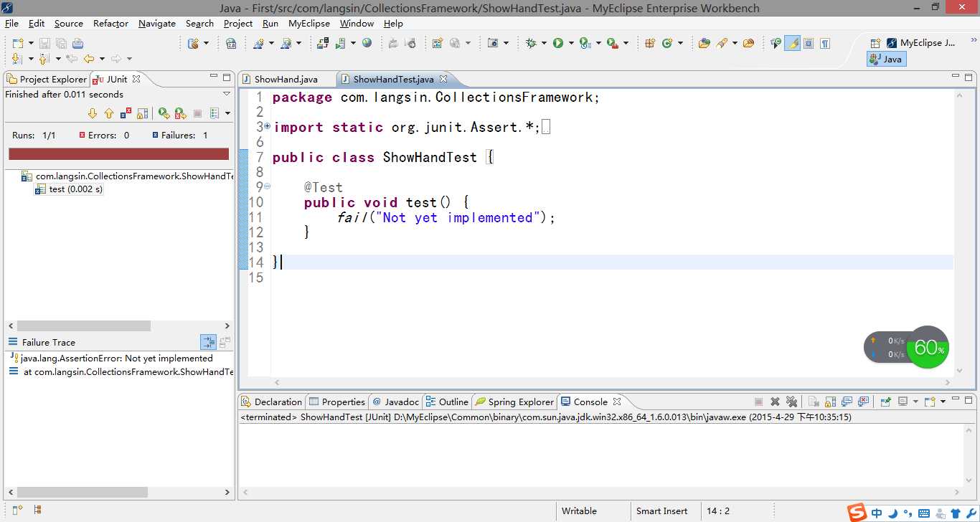Click the Previous Annotation up-arrow icon
Screen dimensions: 980x522
click(x=45, y=59)
